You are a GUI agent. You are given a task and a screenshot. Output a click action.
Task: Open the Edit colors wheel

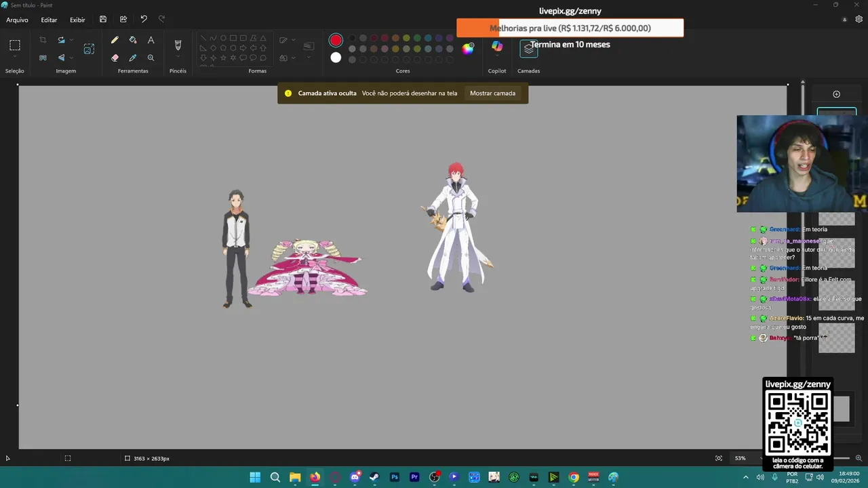[x=468, y=48]
